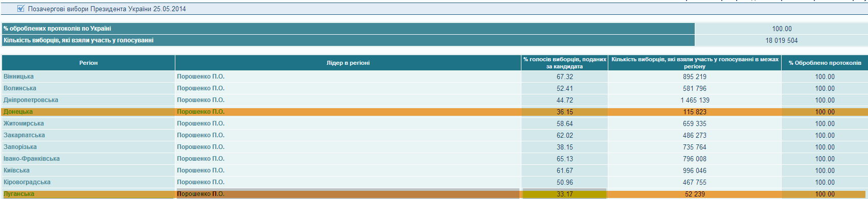The height and width of the screenshot is (199, 868).
Task: Open the Волинська region link
Action: click(x=20, y=88)
